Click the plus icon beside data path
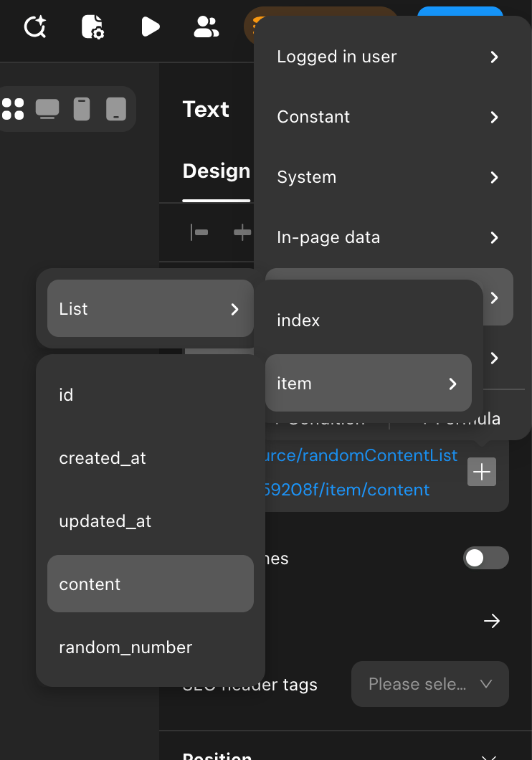The height and width of the screenshot is (760, 532). [x=482, y=472]
